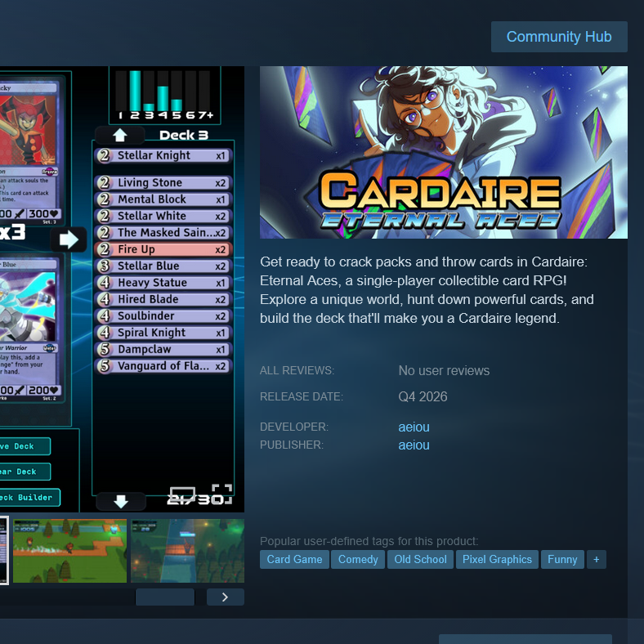This screenshot has width=644, height=644.
Task: Open developer aeiou link
Action: click(x=414, y=427)
